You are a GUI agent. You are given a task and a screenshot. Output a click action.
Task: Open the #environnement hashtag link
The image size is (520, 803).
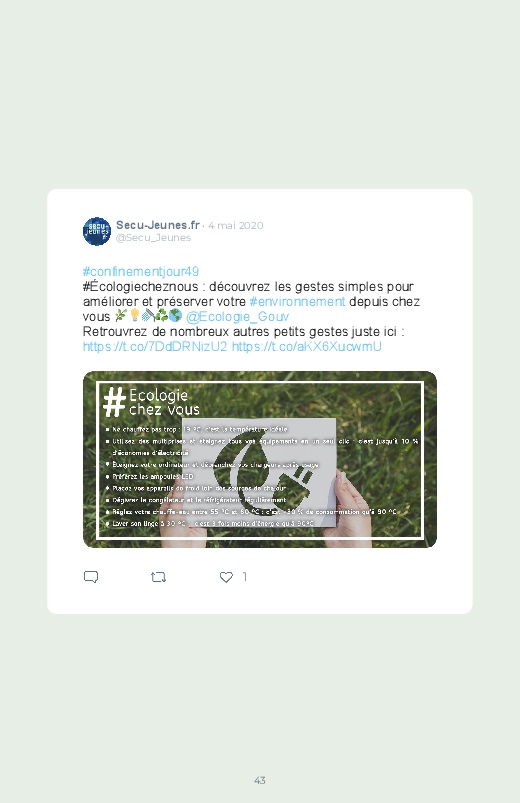coord(297,302)
